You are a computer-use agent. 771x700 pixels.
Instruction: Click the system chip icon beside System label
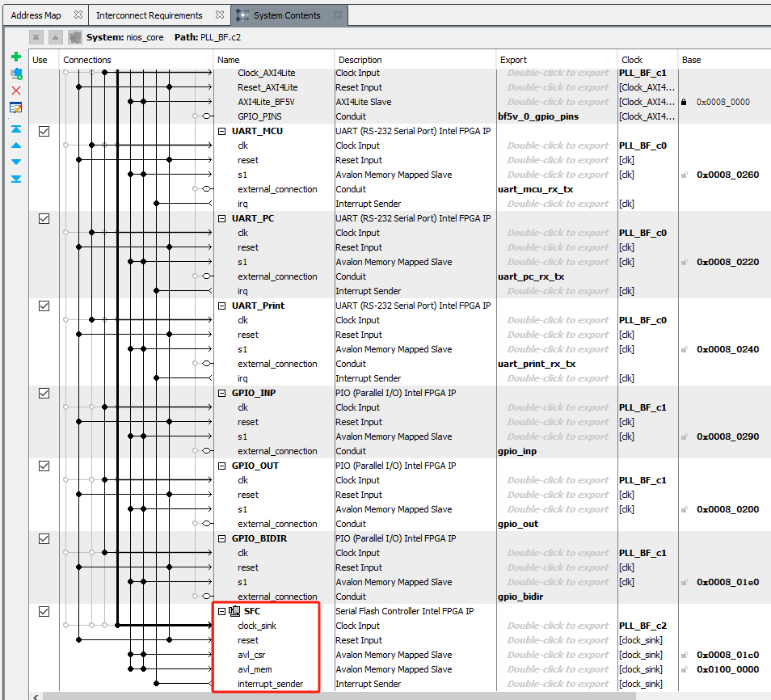(74, 37)
